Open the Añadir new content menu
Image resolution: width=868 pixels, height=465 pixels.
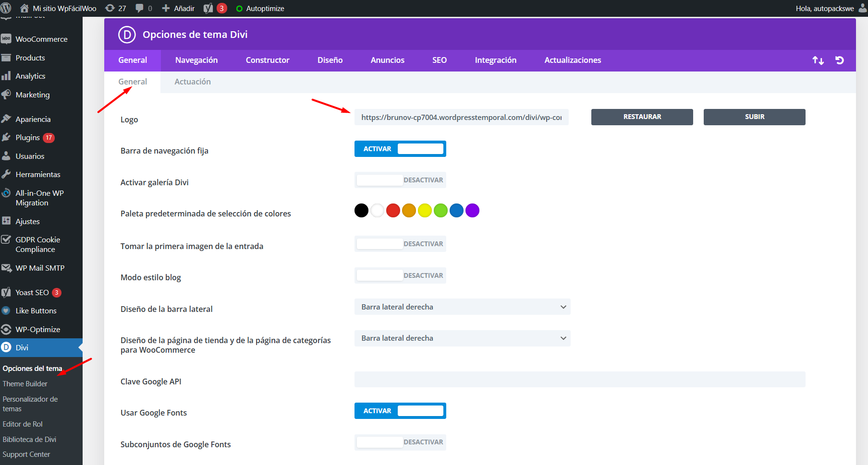tap(179, 8)
